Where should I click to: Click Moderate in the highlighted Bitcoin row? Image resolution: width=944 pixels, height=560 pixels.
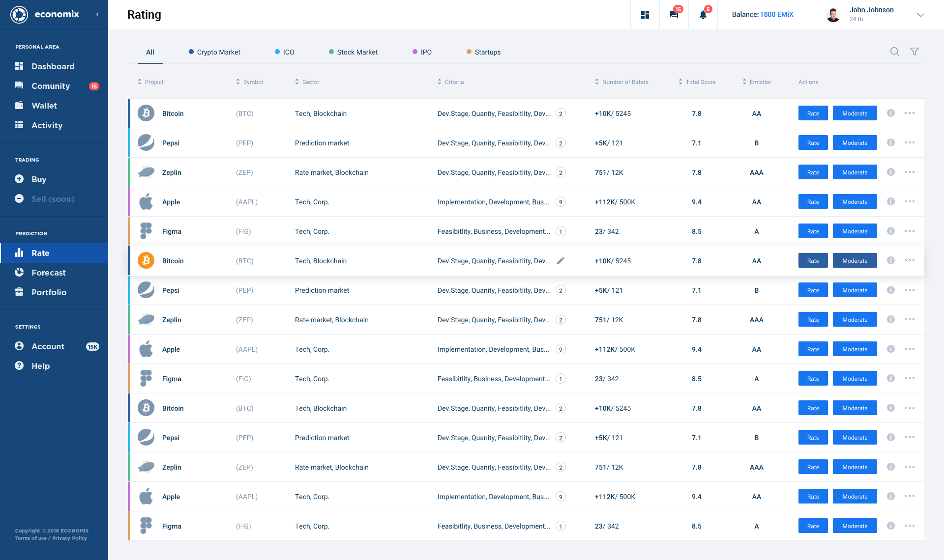[855, 260]
